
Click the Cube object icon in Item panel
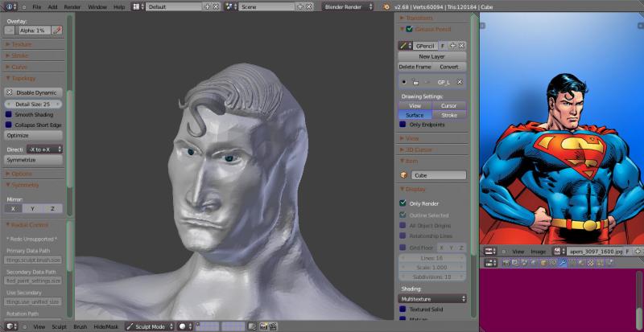pos(403,175)
